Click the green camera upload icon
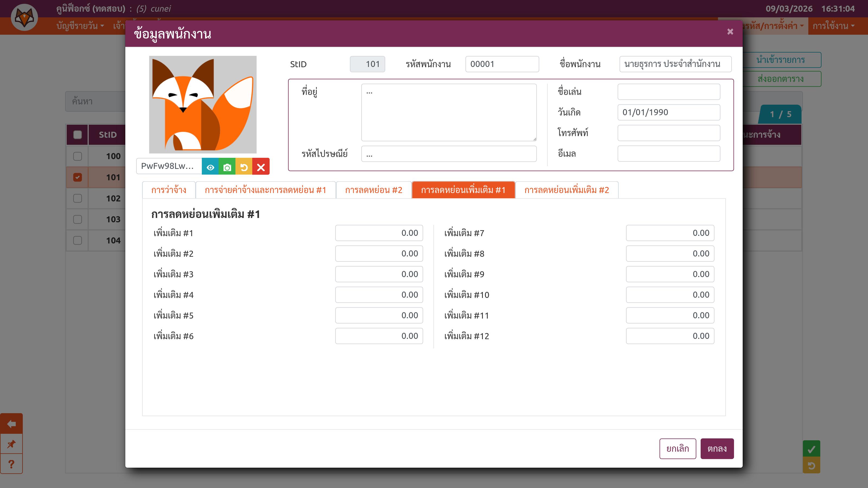 tap(227, 167)
